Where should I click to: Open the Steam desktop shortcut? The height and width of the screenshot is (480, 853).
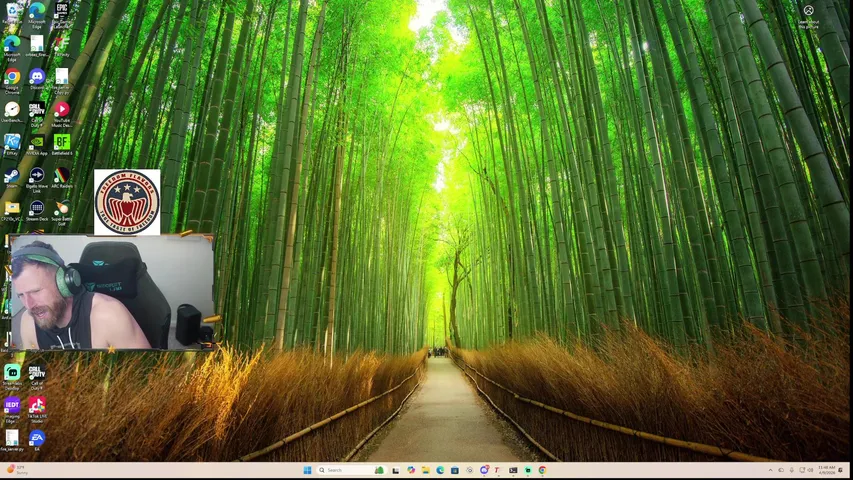pos(12,178)
